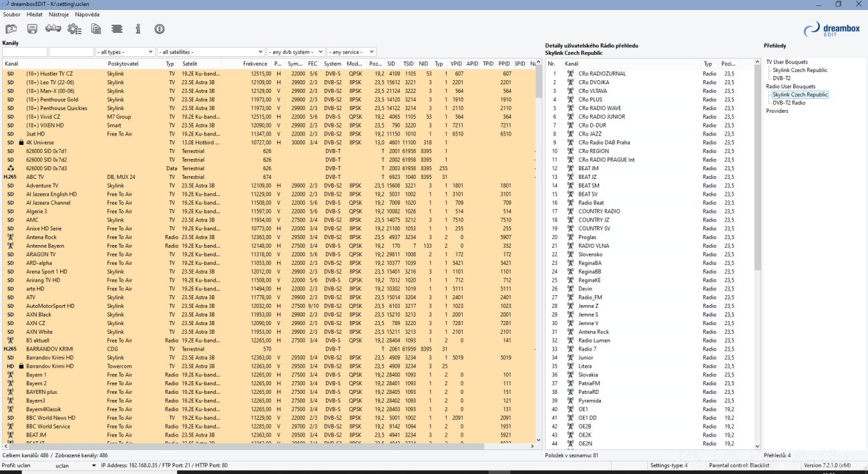This screenshot has width=868, height=474.
Task: Select the 'Adventure TV' channel row
Action: coord(268,186)
